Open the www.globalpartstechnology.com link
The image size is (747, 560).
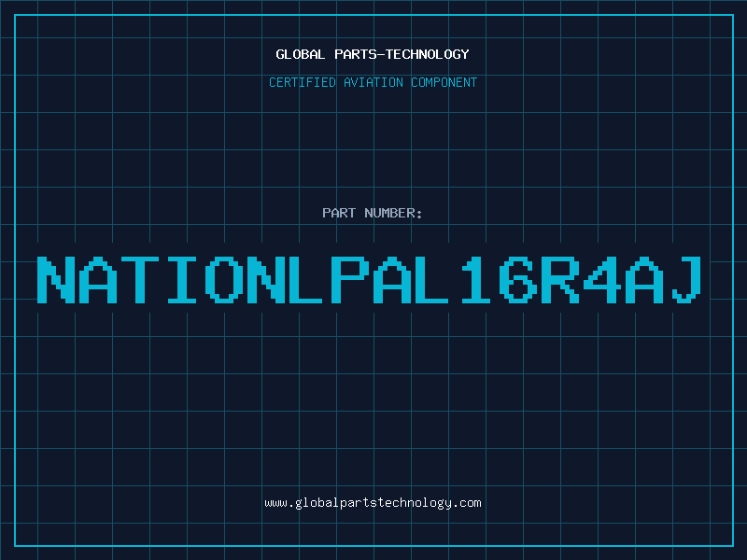tap(373, 503)
